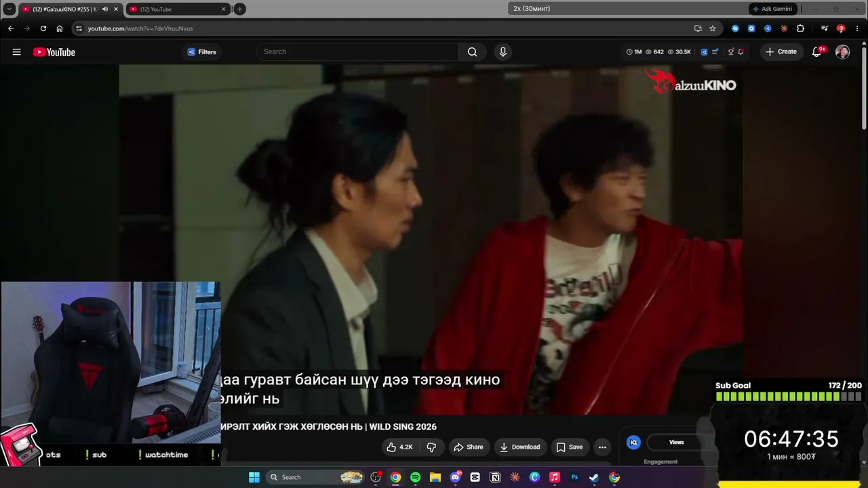This screenshot has width=868, height=488.
Task: Open Steam from the taskbar
Action: 594,477
